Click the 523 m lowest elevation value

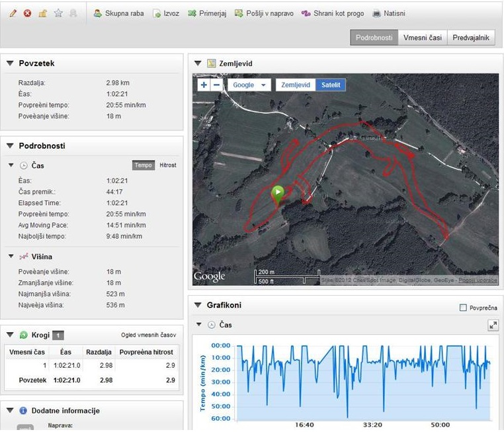tap(115, 294)
